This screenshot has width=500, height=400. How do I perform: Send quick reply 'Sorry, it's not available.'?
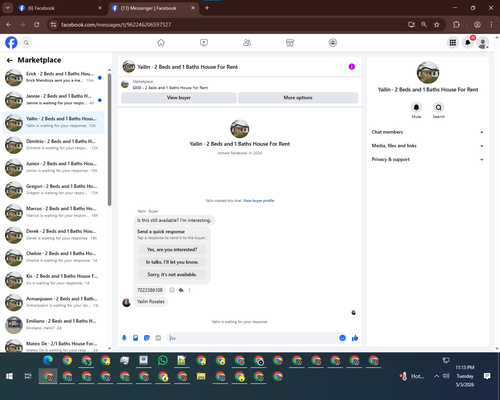point(172,275)
